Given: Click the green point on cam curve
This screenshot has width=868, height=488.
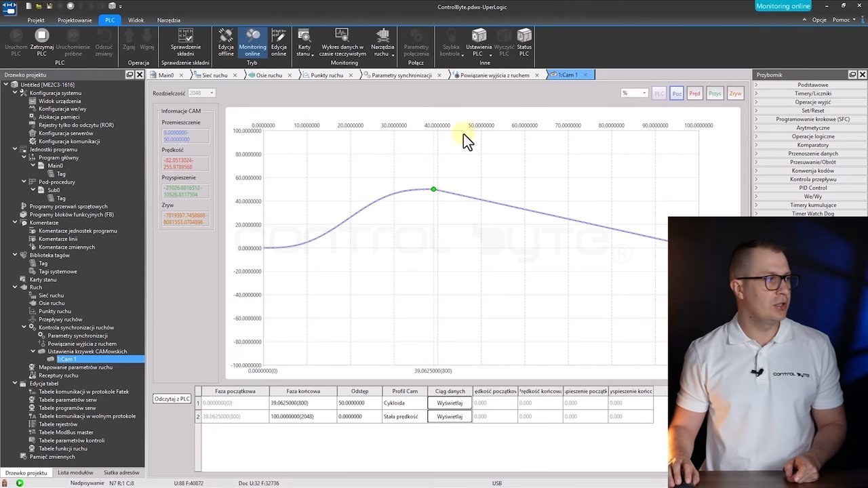Looking at the screenshot, I should click(x=433, y=189).
